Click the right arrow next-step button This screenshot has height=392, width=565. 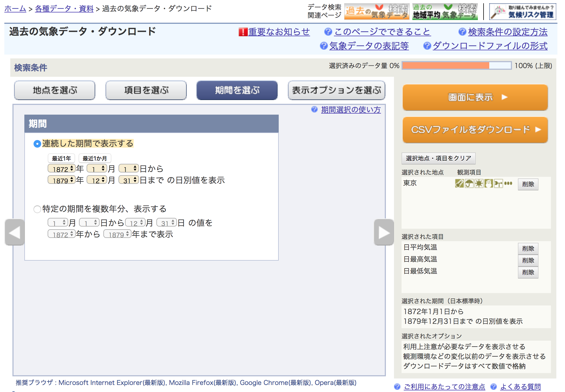pyautogui.click(x=384, y=232)
